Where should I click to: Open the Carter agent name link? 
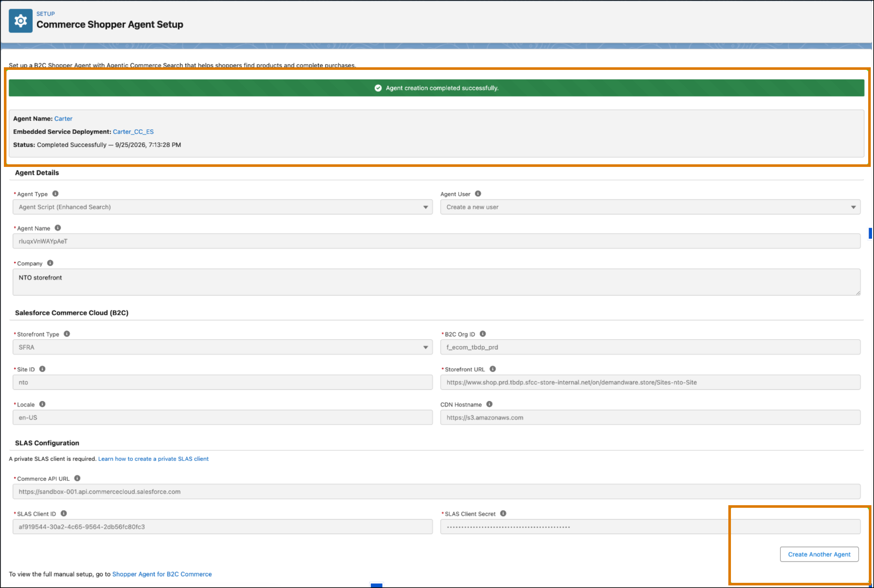point(63,118)
